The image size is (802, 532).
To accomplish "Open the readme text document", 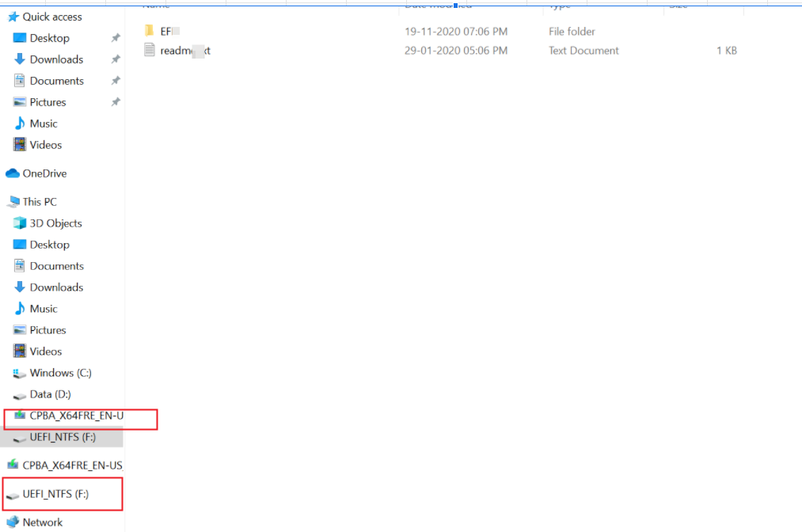I will [177, 50].
